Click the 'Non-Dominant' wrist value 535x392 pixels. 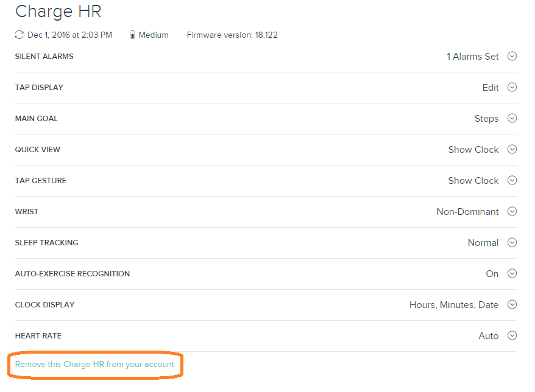467,212
